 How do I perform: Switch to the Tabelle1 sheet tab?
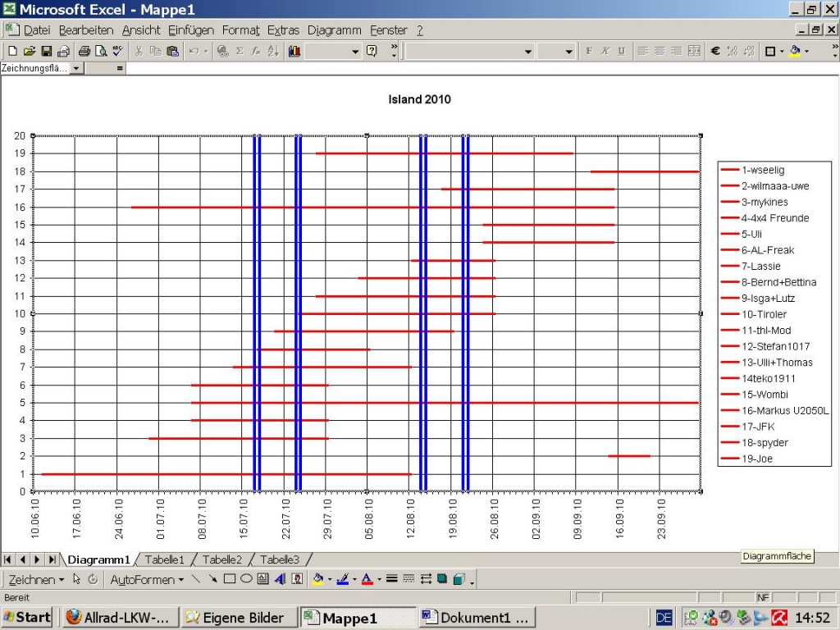[x=164, y=559]
